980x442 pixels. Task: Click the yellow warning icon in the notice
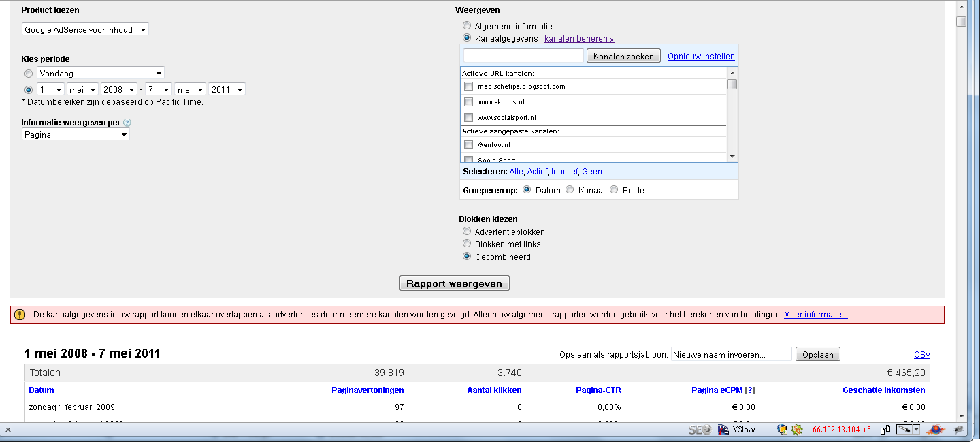(20, 315)
